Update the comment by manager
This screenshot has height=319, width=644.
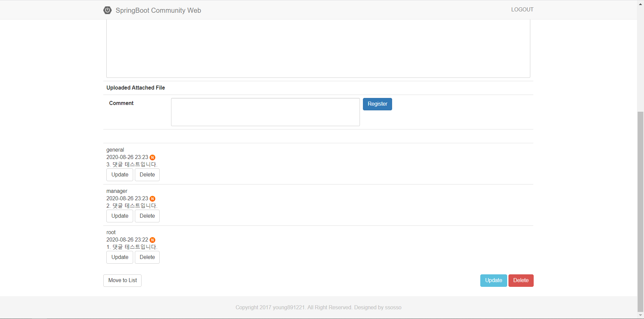coord(120,216)
